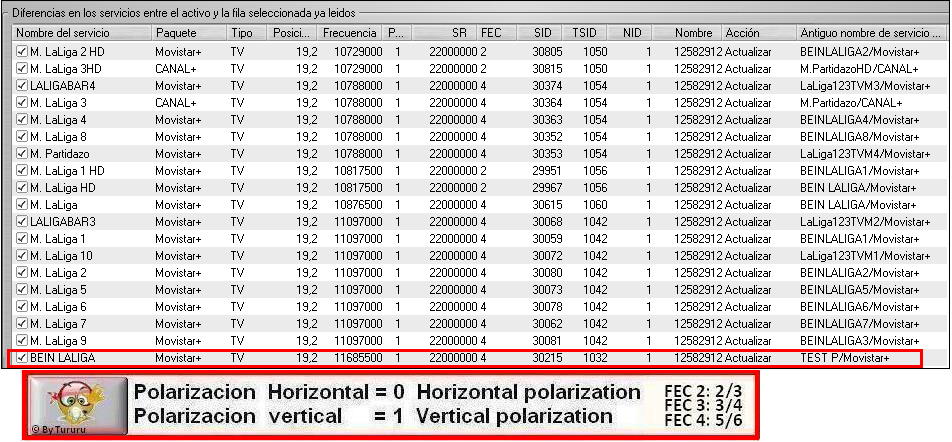Select the M. LaLiga 1 HD service name

pyautogui.click(x=67, y=171)
